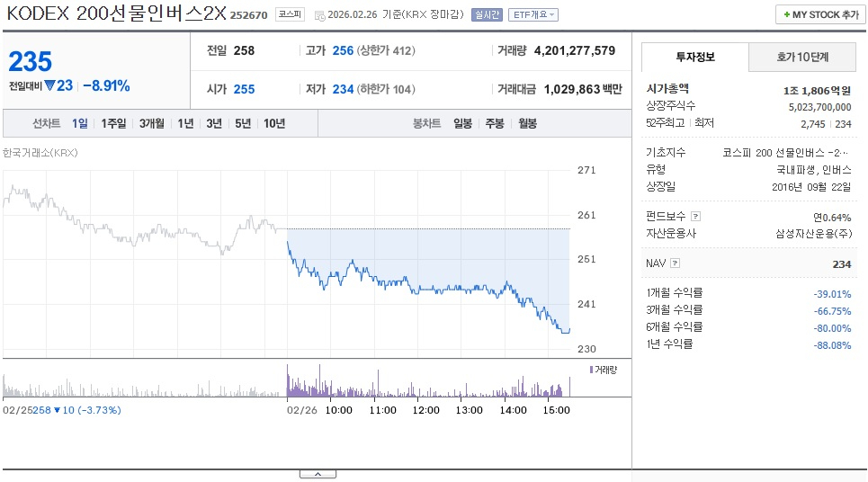The width and height of the screenshot is (868, 482).
Task: Click the 실시간 badge
Action: pyautogui.click(x=488, y=15)
